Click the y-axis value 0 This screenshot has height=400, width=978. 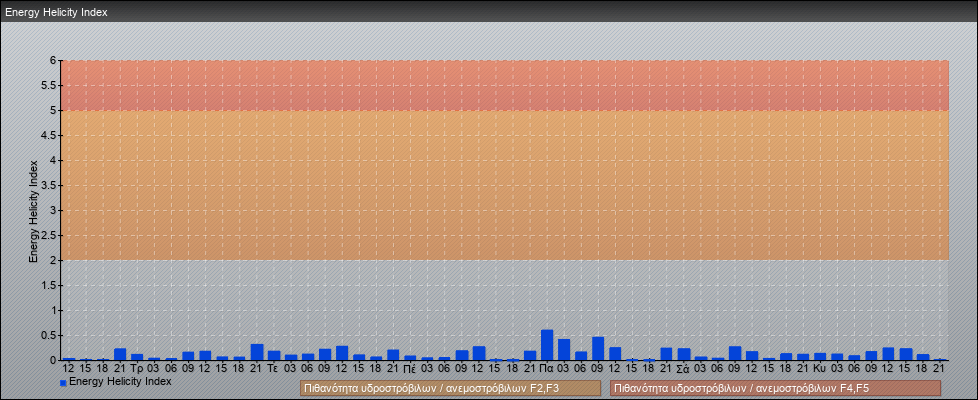[53, 360]
